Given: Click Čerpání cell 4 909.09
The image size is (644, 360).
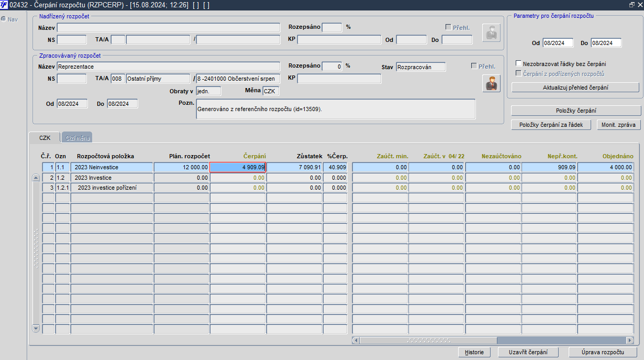Looking at the screenshot, I should pos(238,167).
